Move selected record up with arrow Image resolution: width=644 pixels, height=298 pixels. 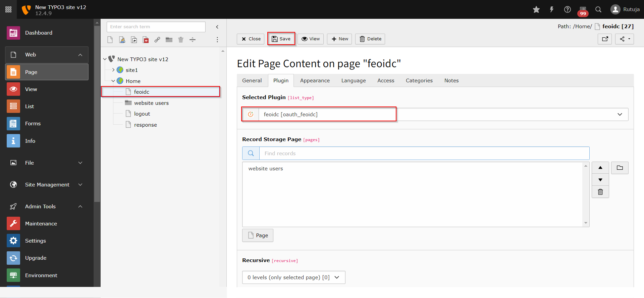point(600,168)
